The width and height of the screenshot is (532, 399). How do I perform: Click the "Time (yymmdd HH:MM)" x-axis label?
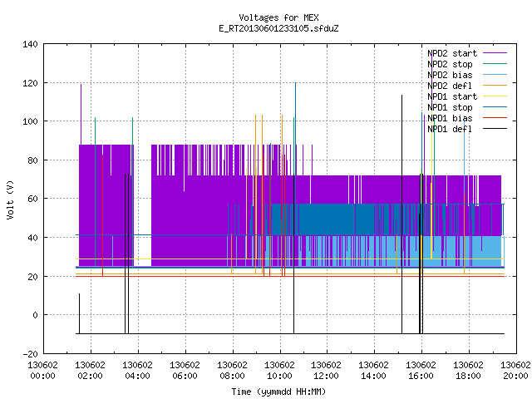click(278, 392)
